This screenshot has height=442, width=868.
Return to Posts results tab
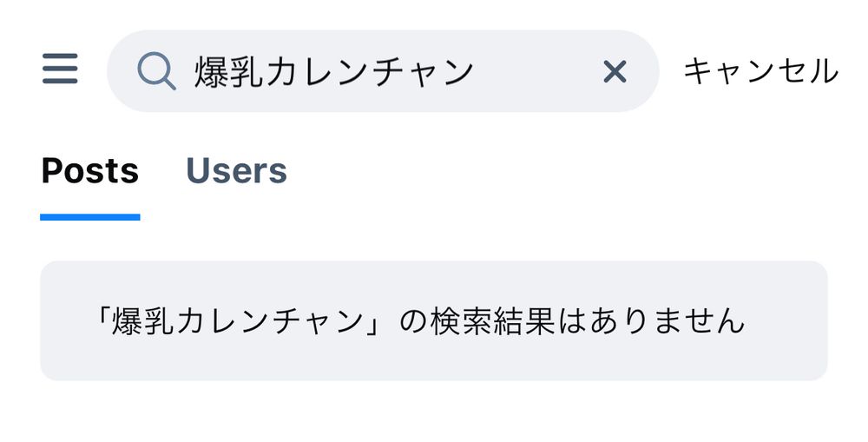90,171
